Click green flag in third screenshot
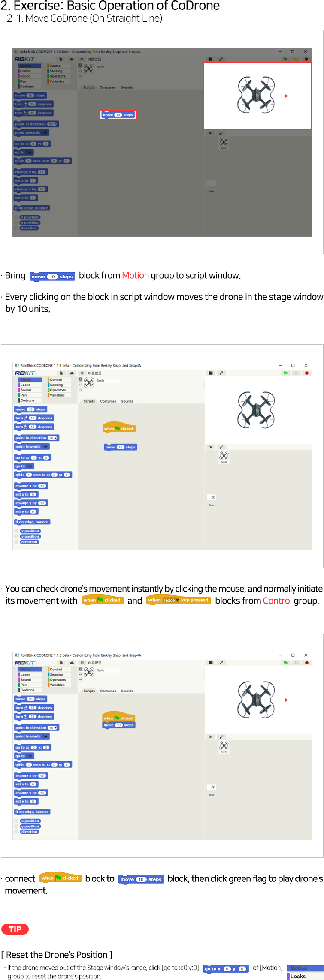Screen dimensions: 324x980 coord(285,663)
